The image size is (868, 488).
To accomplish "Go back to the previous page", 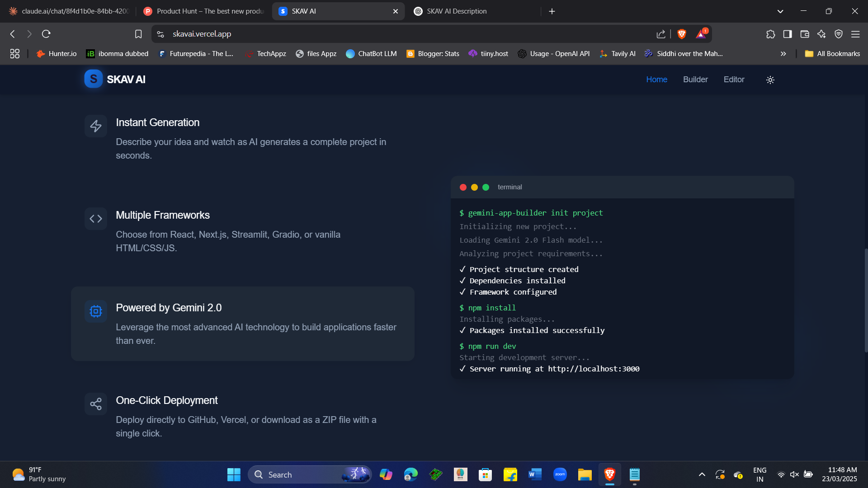I will [x=13, y=34].
